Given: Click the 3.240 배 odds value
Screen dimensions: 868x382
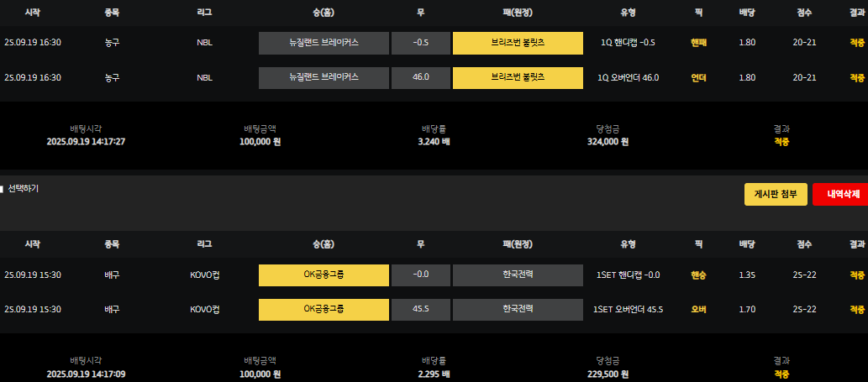Looking at the screenshot, I should [x=434, y=142].
